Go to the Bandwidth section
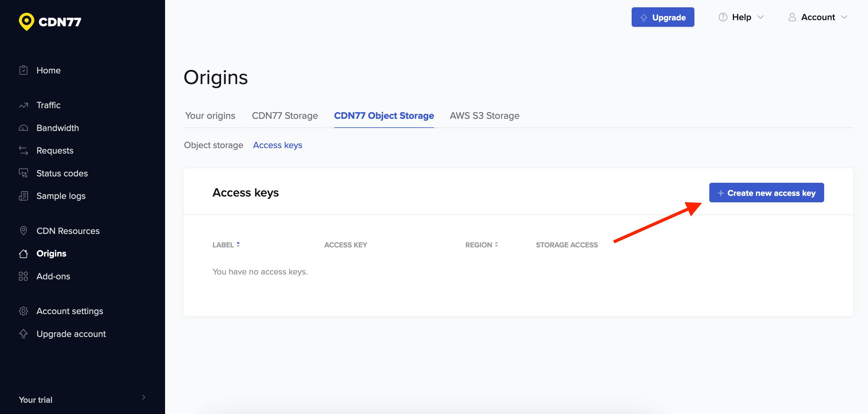Screen dimensions: 868x414 (x=58, y=128)
